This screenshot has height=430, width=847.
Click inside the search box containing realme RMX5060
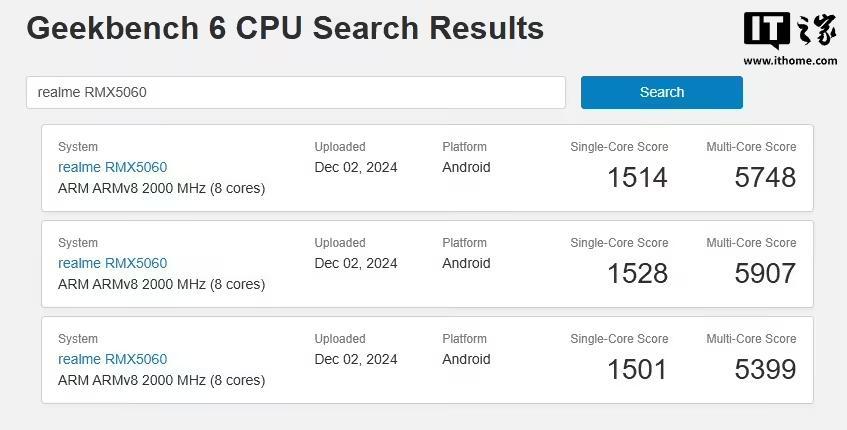tap(295, 92)
